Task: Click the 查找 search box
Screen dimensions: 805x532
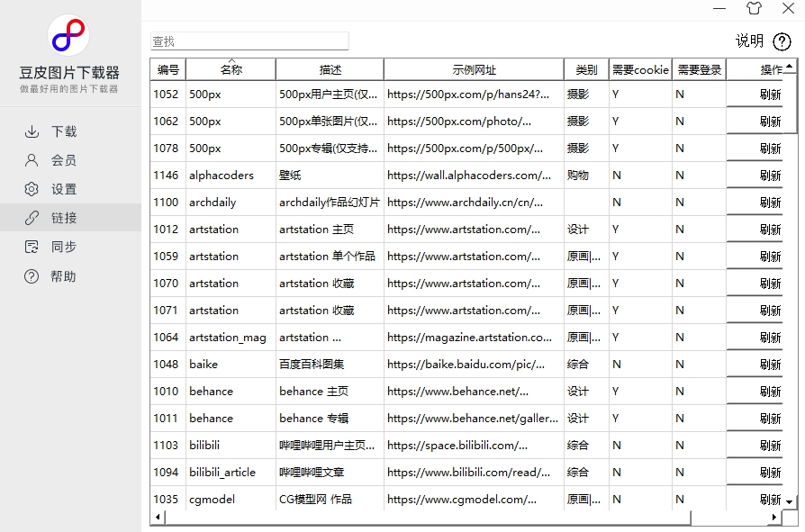Action: coord(249,41)
